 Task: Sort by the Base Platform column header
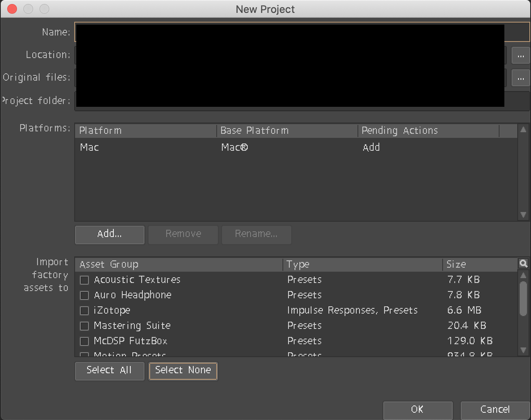pos(287,131)
